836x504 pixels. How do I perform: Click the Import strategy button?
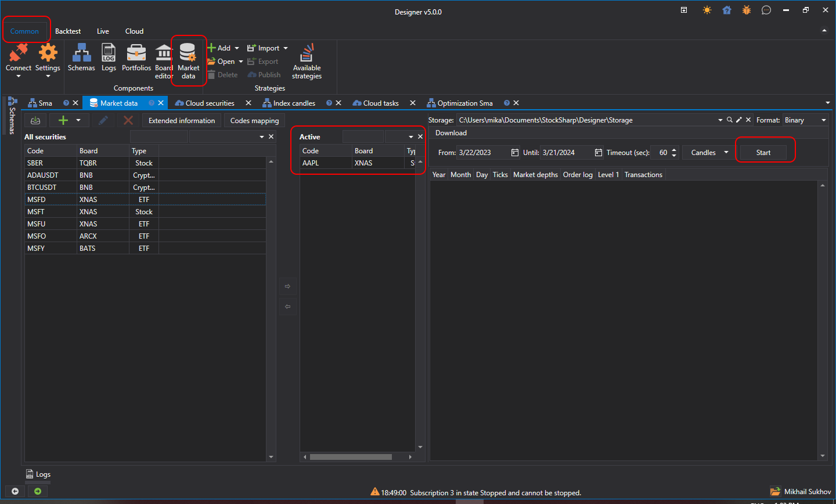264,48
